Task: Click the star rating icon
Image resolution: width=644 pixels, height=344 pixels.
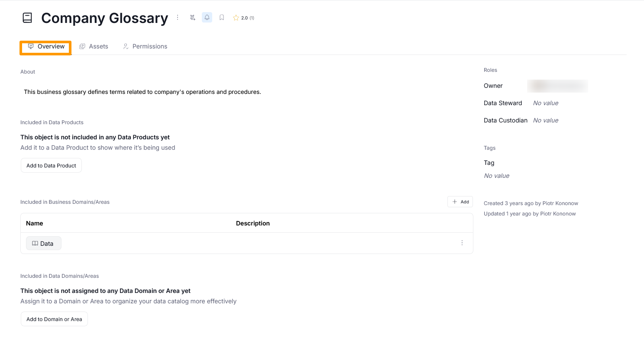Action: click(x=236, y=18)
